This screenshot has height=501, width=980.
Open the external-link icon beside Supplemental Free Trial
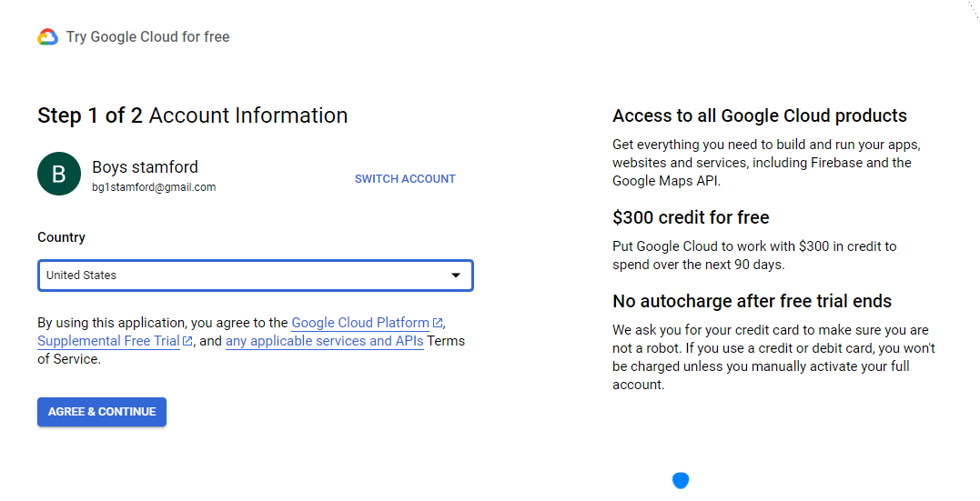pyautogui.click(x=187, y=341)
